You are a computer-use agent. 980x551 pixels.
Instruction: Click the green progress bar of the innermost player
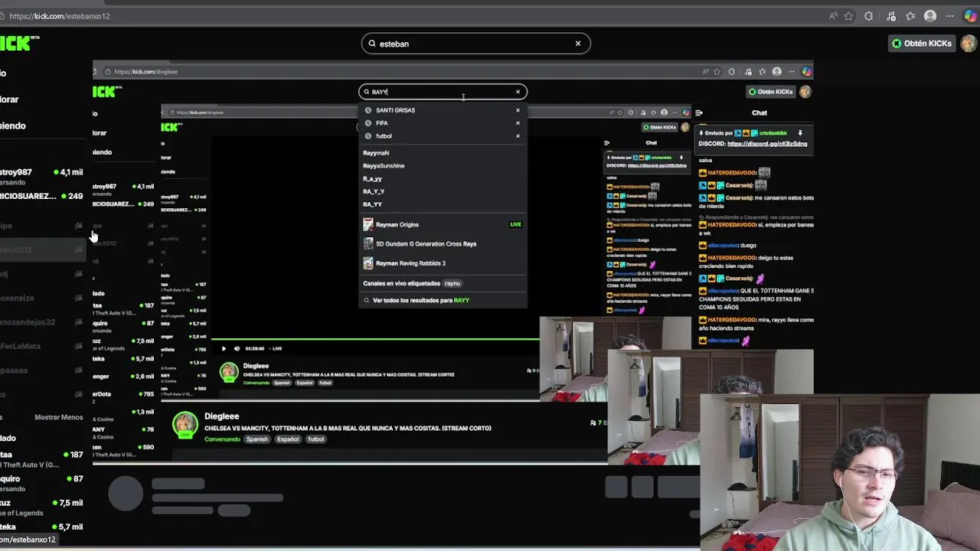375,339
